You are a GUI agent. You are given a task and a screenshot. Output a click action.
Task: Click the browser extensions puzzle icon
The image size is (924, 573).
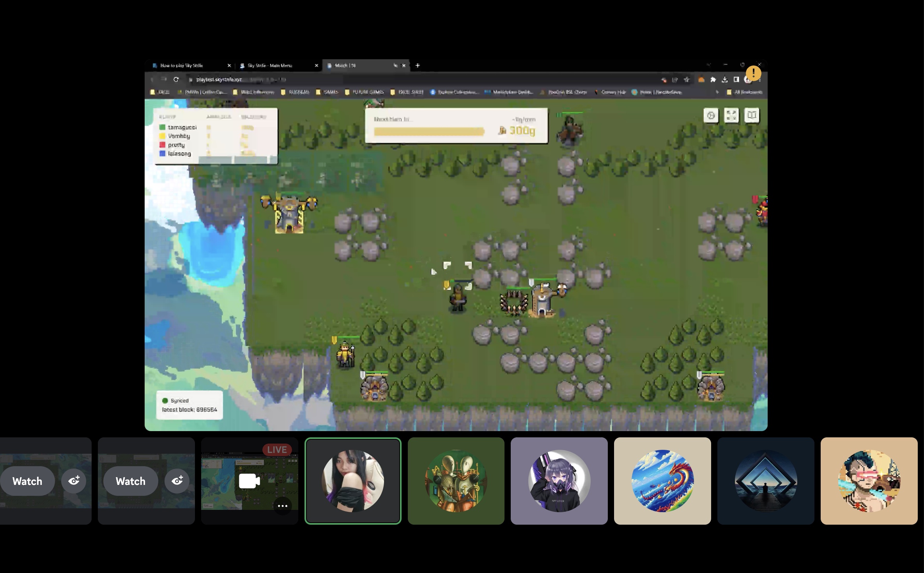[713, 80]
